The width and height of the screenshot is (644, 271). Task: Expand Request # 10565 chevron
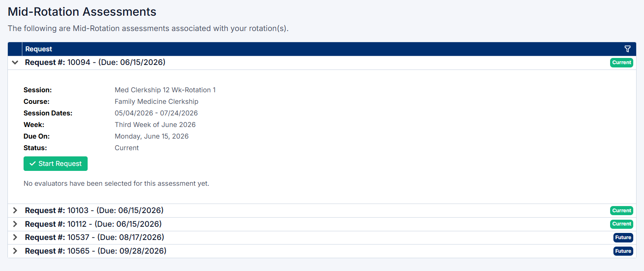(x=15, y=251)
